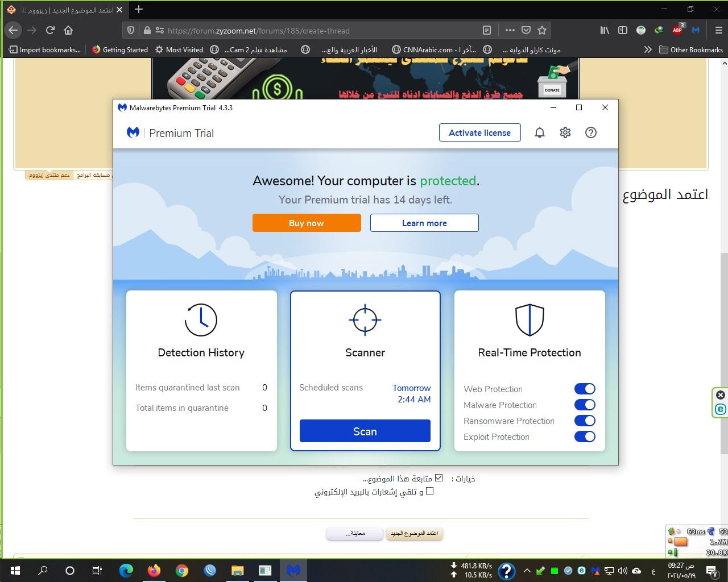Open CNNArabic.com bookmark
728x582 pixels.
[435, 49]
